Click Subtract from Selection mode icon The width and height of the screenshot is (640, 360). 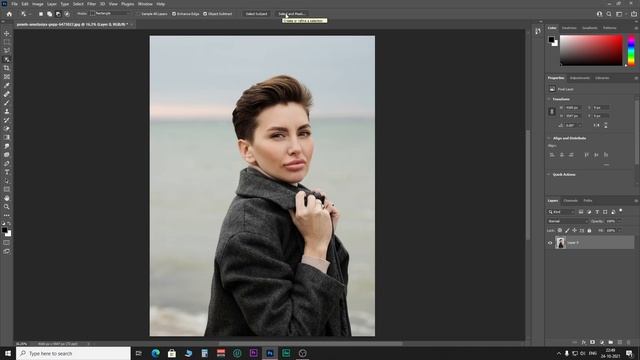pyautogui.click(x=58, y=14)
